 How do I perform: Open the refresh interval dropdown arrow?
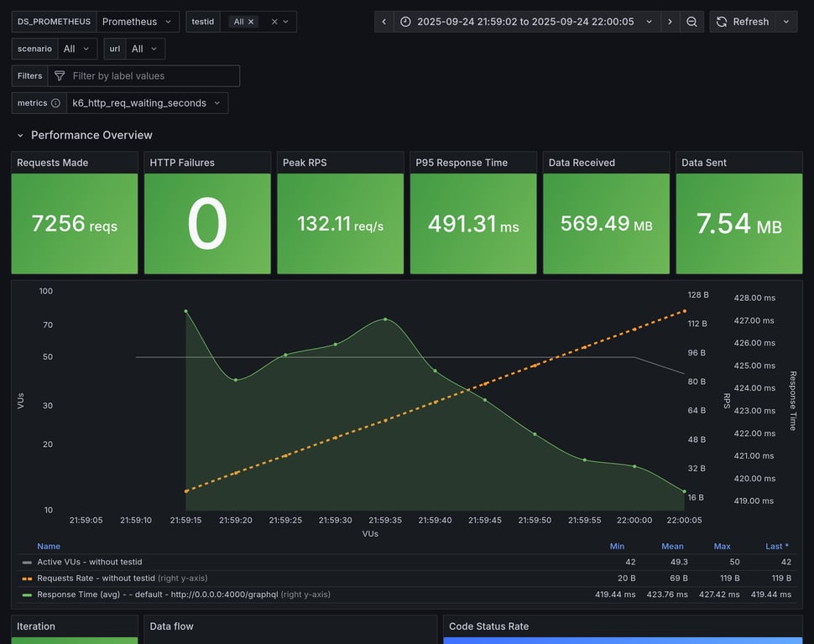coord(786,22)
